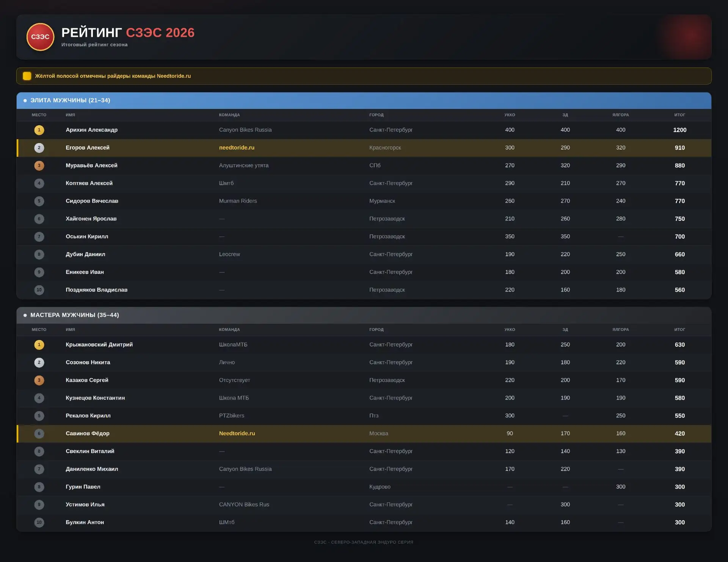Click the city Мурманск
728x562 pixels.
pos(382,201)
